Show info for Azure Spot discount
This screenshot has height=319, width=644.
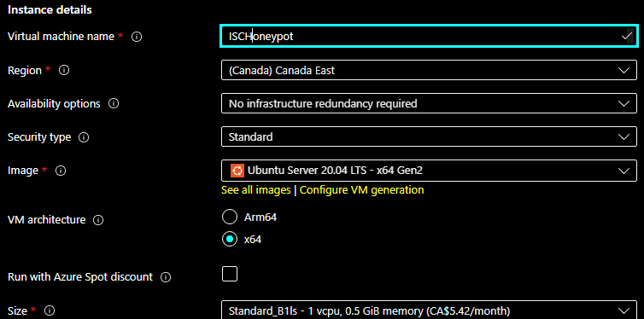166,277
